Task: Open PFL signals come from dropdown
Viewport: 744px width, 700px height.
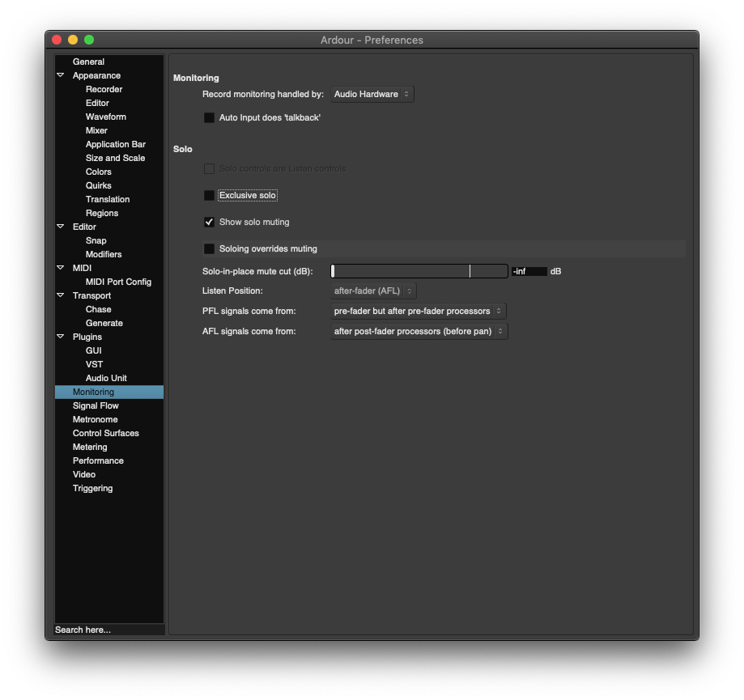Action: [x=419, y=311]
